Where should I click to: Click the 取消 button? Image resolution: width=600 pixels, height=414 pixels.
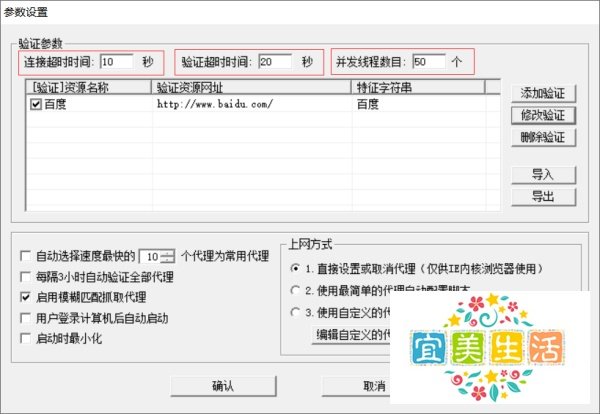coord(356,386)
